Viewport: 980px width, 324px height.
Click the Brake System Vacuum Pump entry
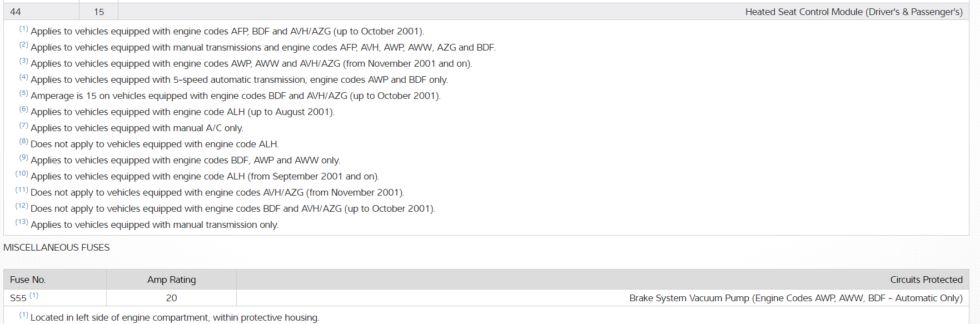pyautogui.click(x=795, y=298)
